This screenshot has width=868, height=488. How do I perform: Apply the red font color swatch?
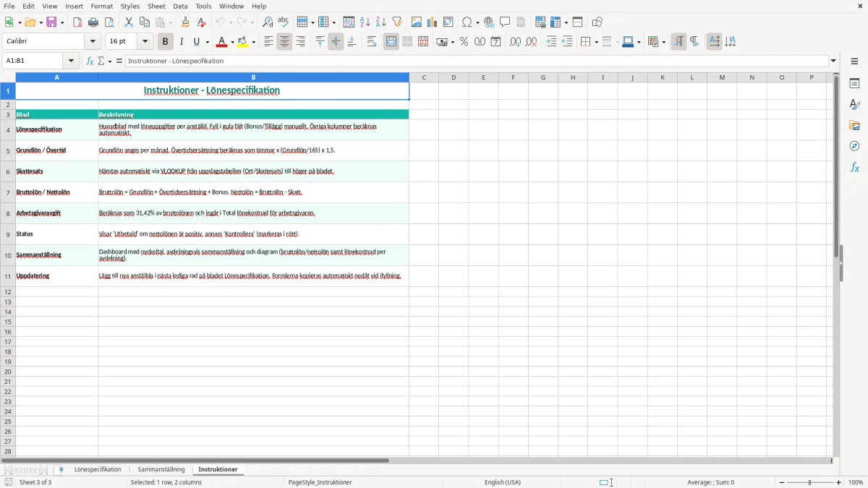pyautogui.click(x=221, y=42)
